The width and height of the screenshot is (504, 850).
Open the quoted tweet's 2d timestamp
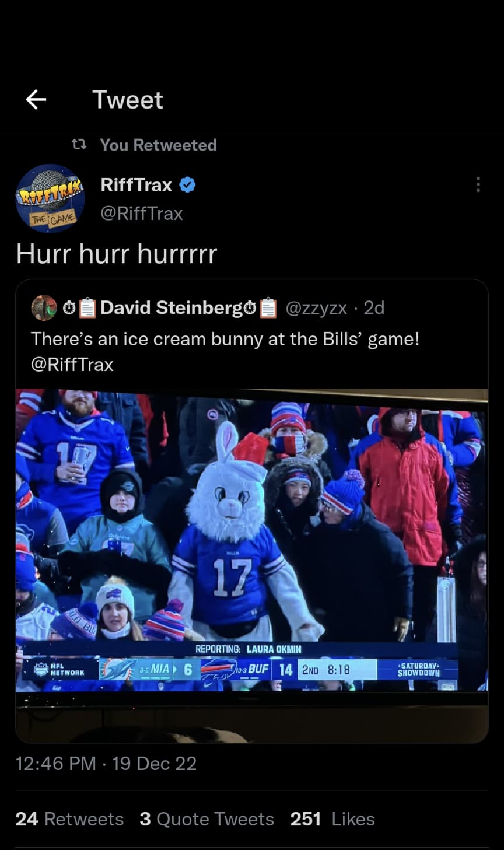[x=374, y=307]
